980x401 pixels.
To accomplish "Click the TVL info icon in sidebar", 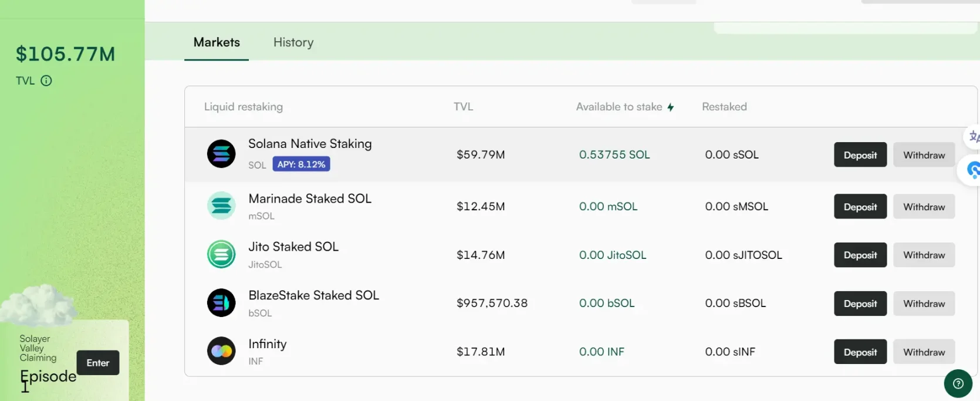I will pyautogui.click(x=46, y=81).
